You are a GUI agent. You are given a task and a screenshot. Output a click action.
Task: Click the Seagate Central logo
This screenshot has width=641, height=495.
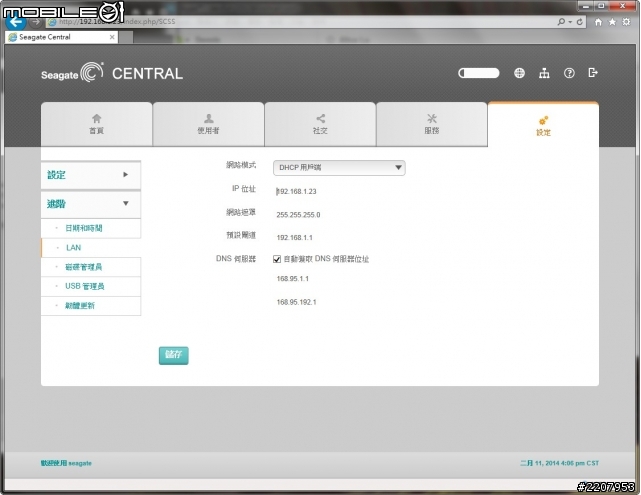tap(112, 73)
